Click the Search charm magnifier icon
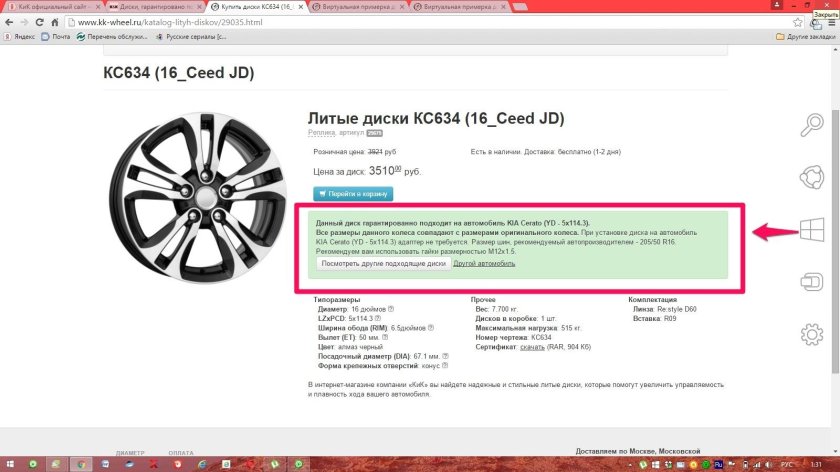Viewport: 840px width, 472px height. click(812, 125)
